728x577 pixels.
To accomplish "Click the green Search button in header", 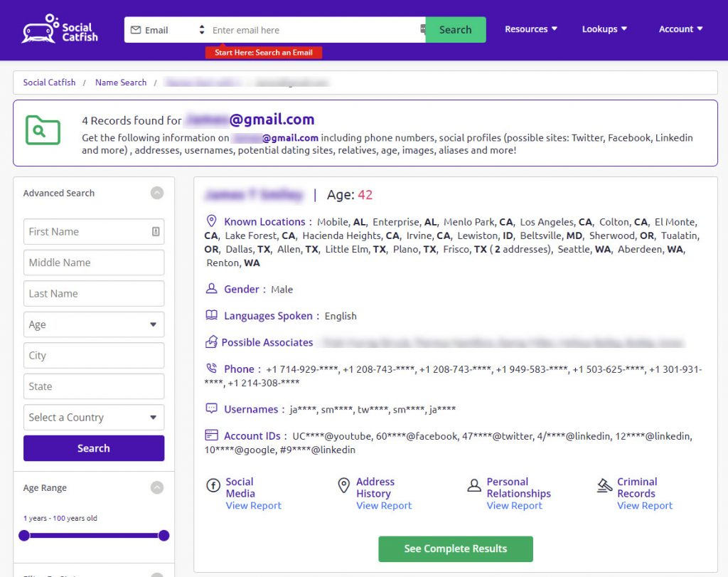I will [456, 30].
